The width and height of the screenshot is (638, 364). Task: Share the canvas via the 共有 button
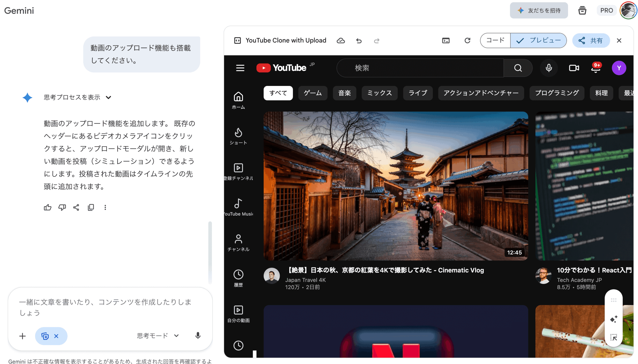click(x=591, y=40)
